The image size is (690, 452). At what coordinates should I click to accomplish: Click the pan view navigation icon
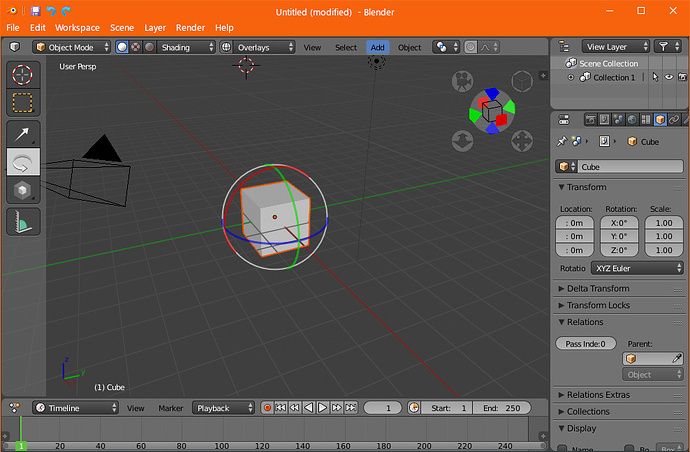pos(522,141)
